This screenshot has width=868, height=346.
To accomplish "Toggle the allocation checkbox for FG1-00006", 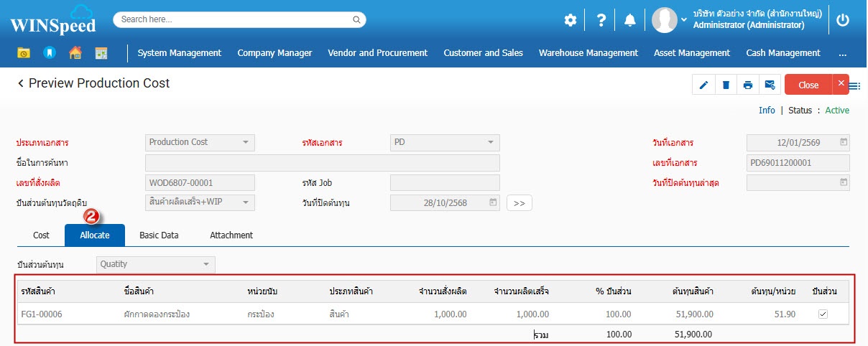I will 823,314.
